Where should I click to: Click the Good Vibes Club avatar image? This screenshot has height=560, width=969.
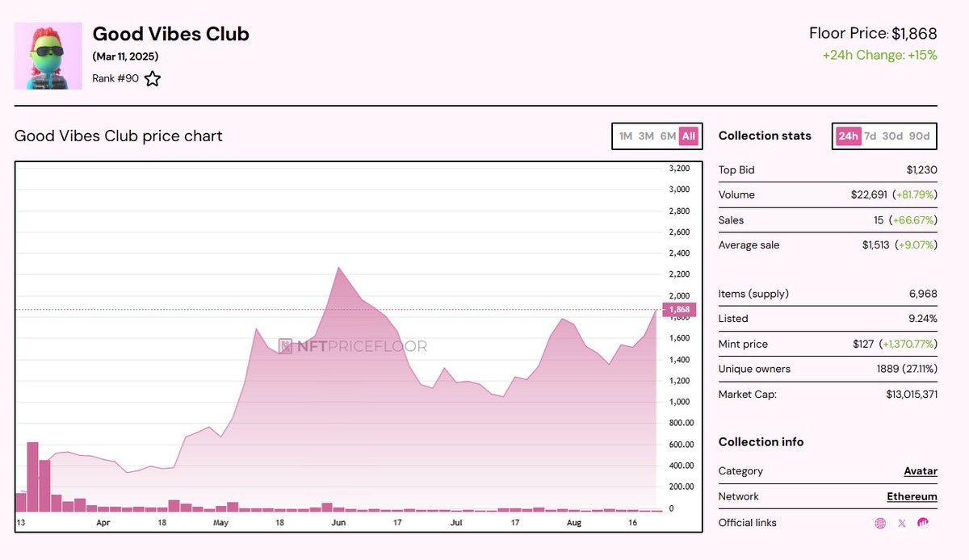48,56
